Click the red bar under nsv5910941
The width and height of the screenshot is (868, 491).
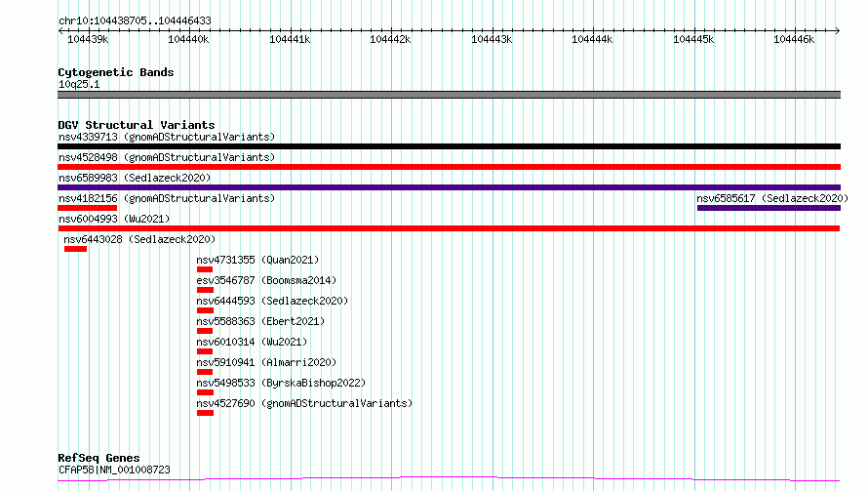pyautogui.click(x=205, y=372)
